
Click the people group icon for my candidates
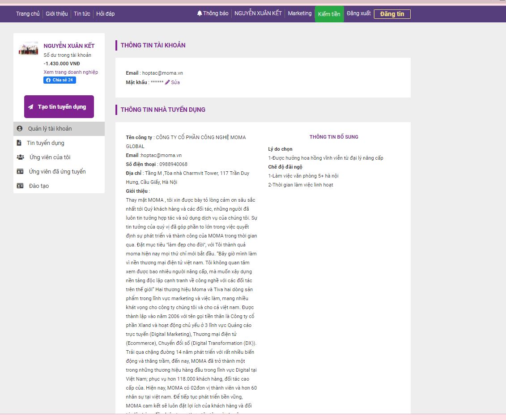tap(20, 157)
